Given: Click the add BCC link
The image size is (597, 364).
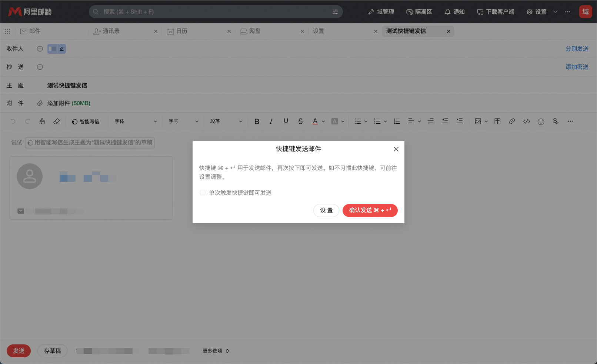Looking at the screenshot, I should point(577,67).
